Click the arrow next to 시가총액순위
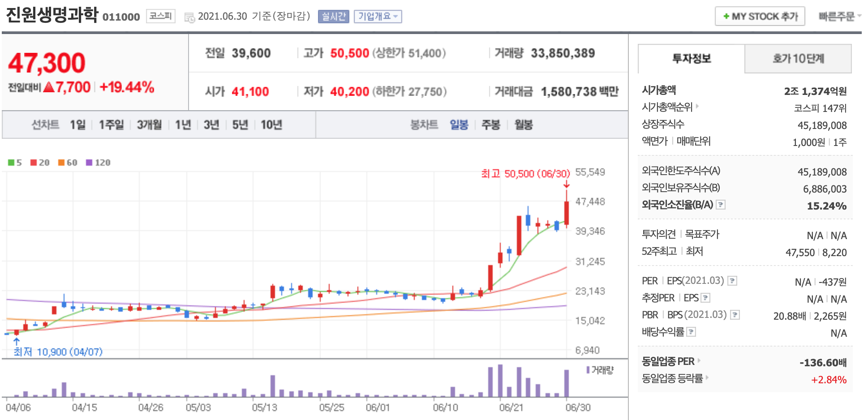 click(697, 107)
